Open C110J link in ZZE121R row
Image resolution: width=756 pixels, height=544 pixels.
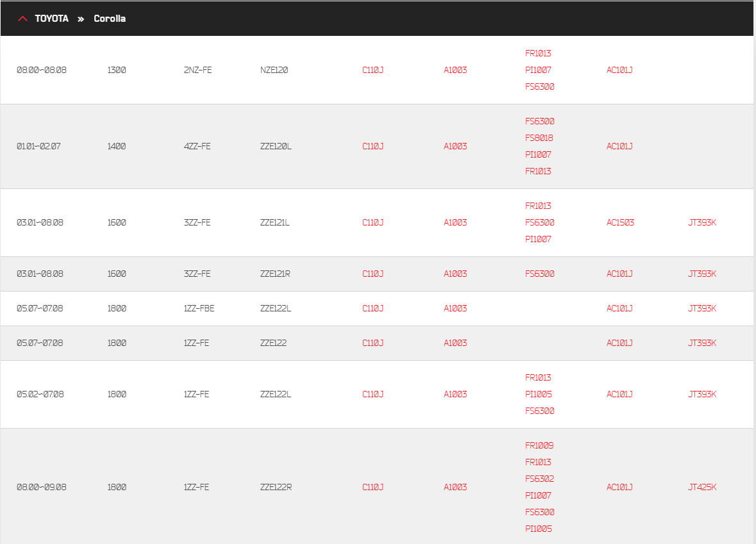[x=373, y=274]
